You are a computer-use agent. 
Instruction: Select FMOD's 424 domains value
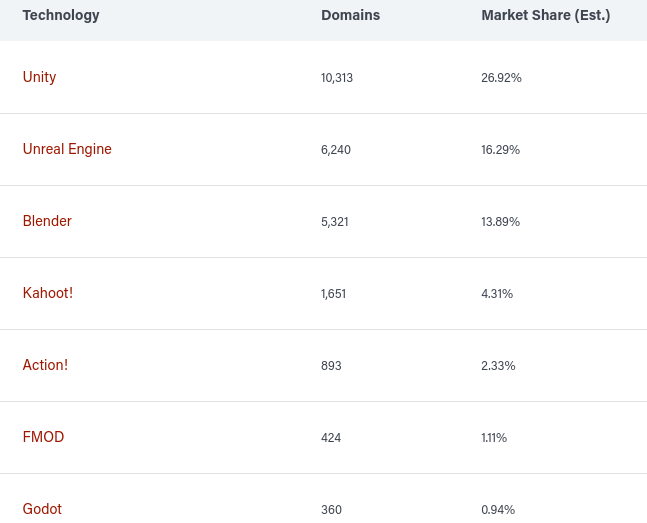[x=331, y=438]
